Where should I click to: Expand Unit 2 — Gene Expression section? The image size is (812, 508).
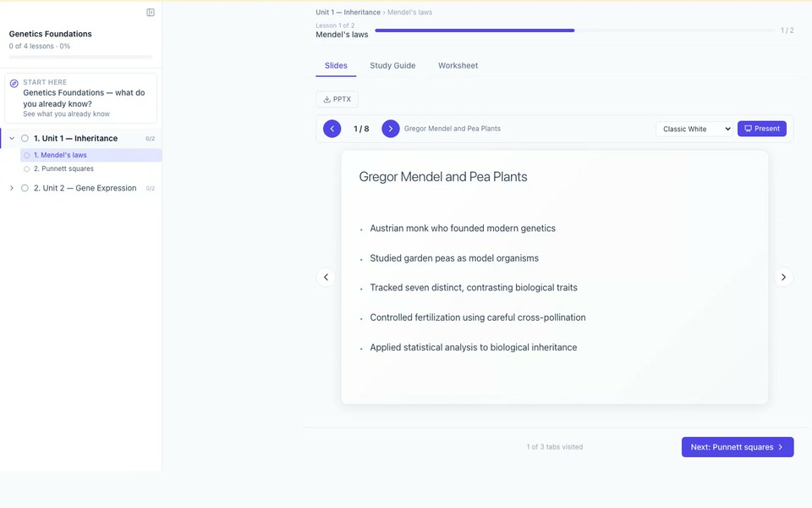click(12, 188)
